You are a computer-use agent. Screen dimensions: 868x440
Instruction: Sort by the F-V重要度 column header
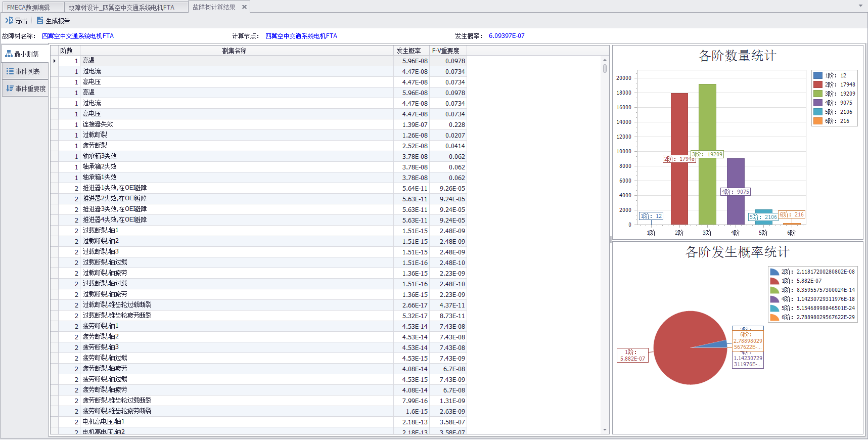[445, 51]
